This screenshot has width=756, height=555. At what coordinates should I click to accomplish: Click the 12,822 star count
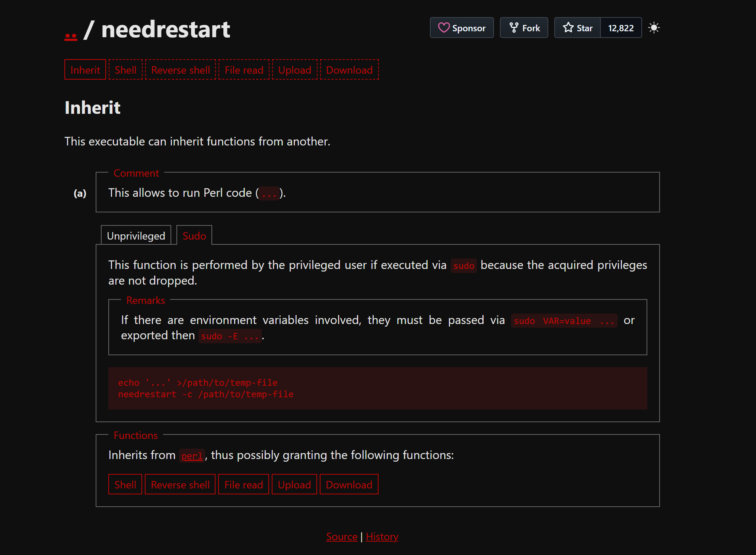pyautogui.click(x=621, y=28)
